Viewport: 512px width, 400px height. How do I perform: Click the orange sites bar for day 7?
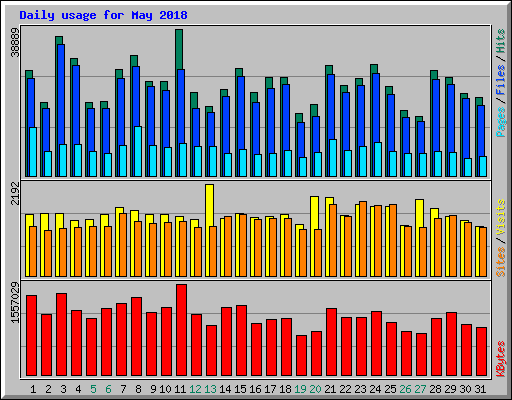click(x=123, y=245)
